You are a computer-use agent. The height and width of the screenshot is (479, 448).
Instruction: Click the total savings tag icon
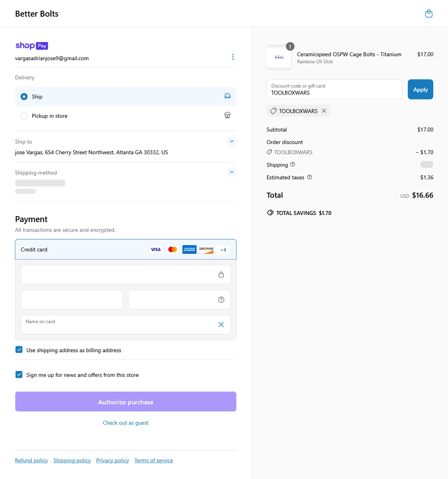pyautogui.click(x=270, y=213)
